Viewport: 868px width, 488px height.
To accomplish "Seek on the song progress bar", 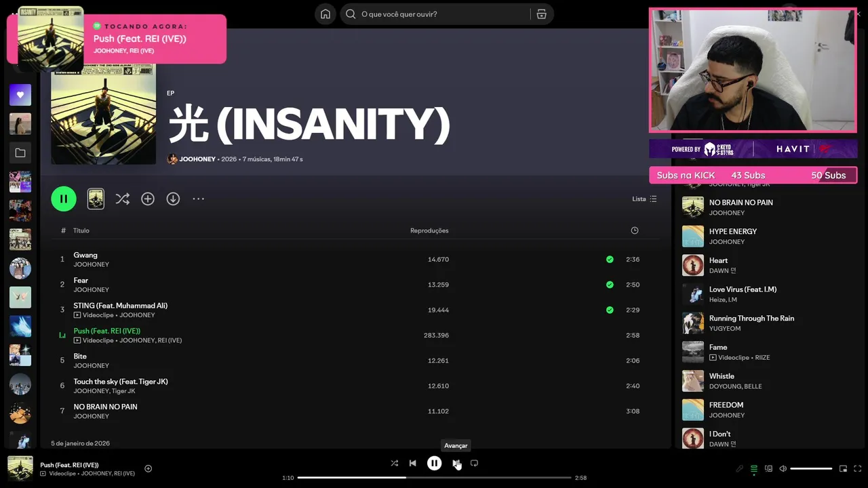I will click(434, 478).
